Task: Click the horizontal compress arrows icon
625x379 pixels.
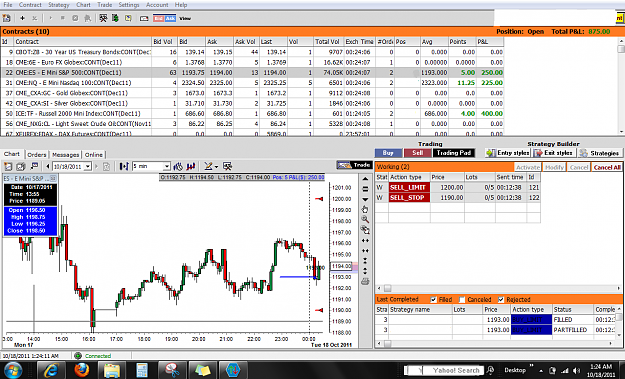Action: (x=365, y=251)
